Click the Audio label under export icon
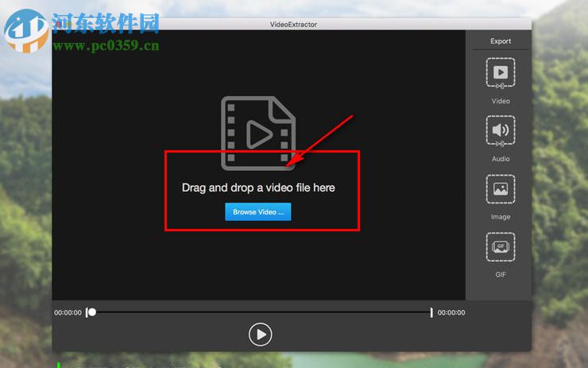Viewport: 588px width, 368px height. click(x=501, y=159)
